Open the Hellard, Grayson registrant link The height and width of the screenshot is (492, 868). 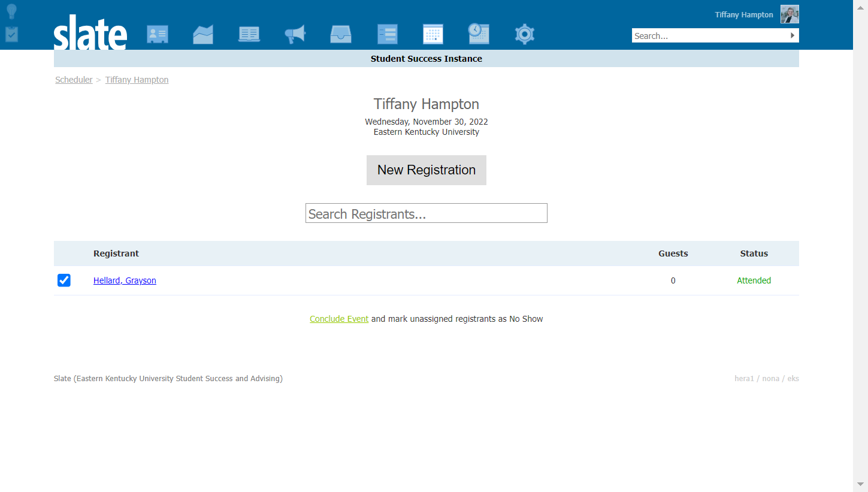coord(125,280)
